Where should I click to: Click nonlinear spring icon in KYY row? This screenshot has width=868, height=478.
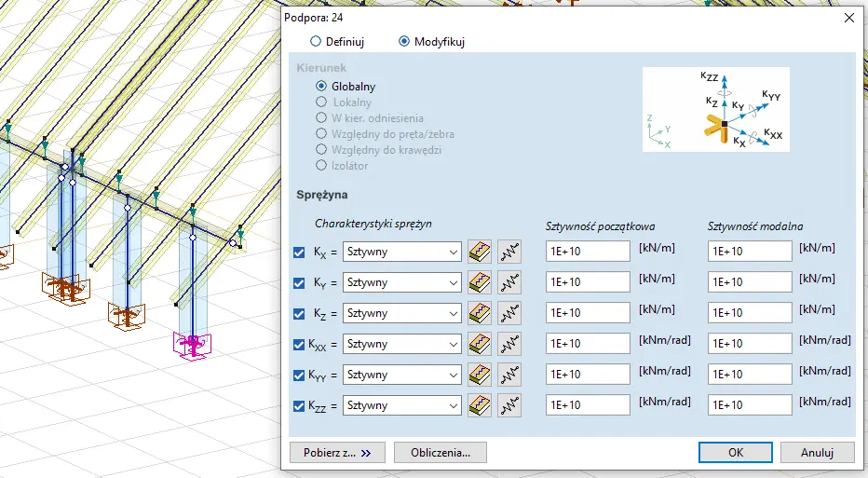[x=509, y=375]
